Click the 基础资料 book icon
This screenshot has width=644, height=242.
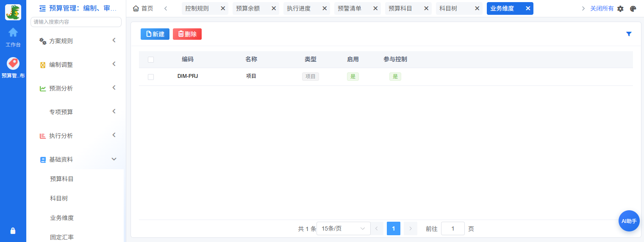pos(43,159)
